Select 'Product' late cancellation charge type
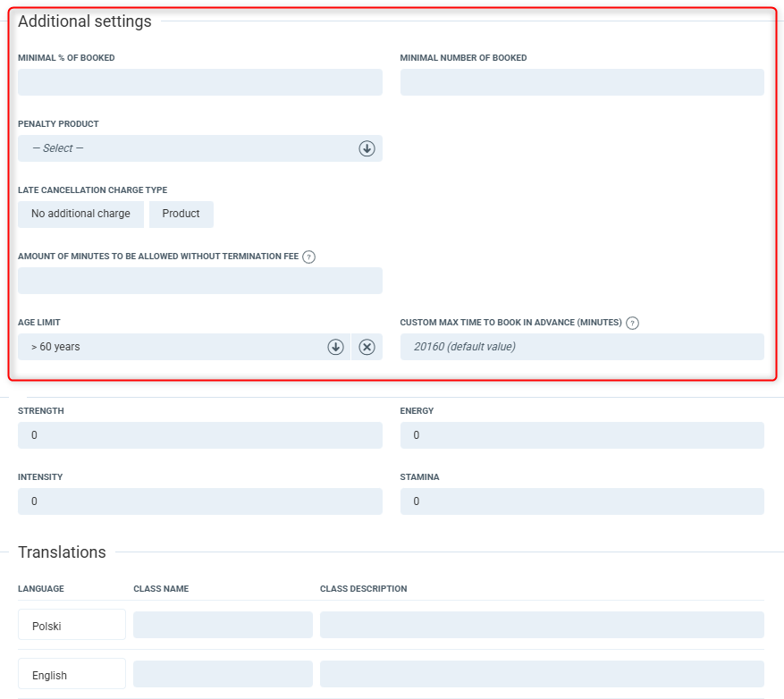The height and width of the screenshot is (699, 784). (x=181, y=215)
